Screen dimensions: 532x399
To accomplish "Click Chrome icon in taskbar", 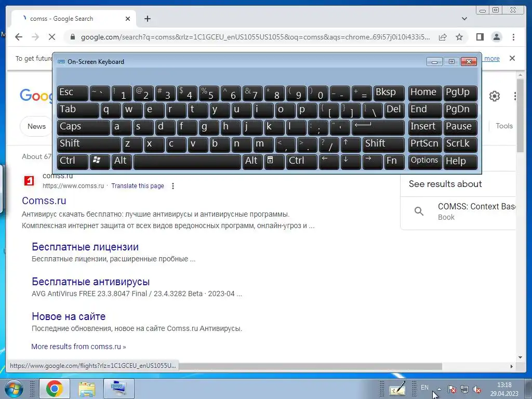I will pos(54,389).
